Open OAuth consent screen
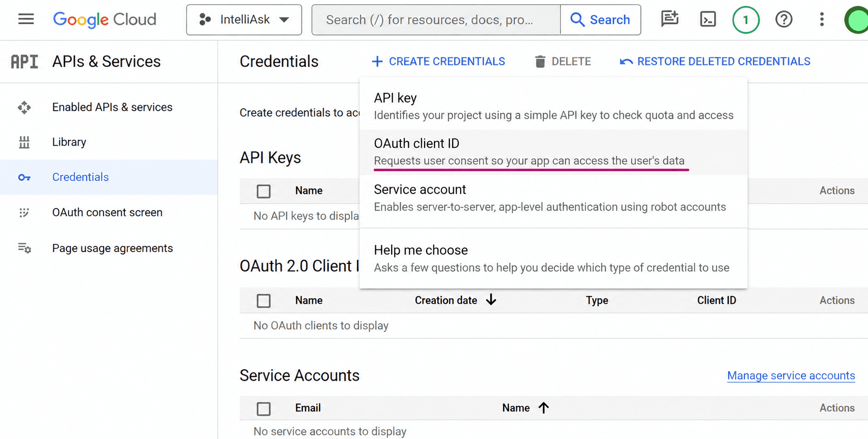This screenshot has width=868, height=439. coord(109,213)
